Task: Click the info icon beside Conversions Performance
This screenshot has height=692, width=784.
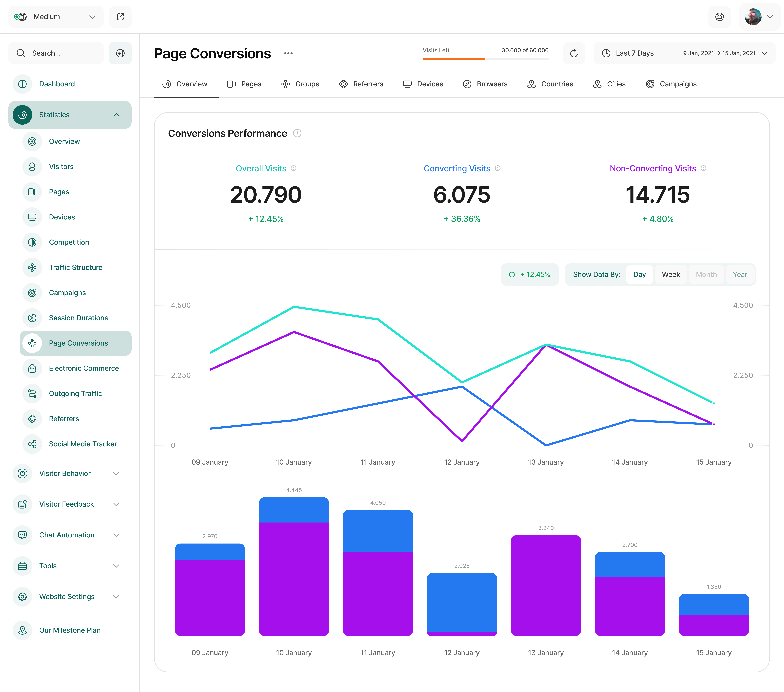Action: 297,133
